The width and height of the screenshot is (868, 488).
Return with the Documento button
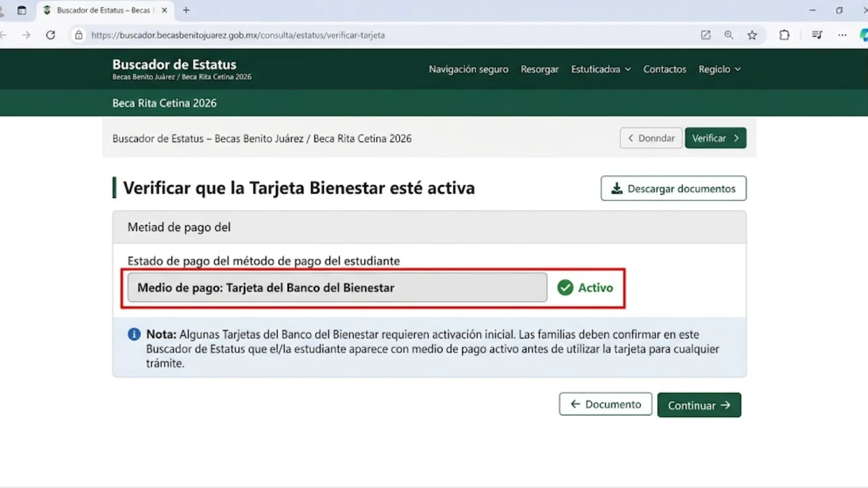click(605, 404)
